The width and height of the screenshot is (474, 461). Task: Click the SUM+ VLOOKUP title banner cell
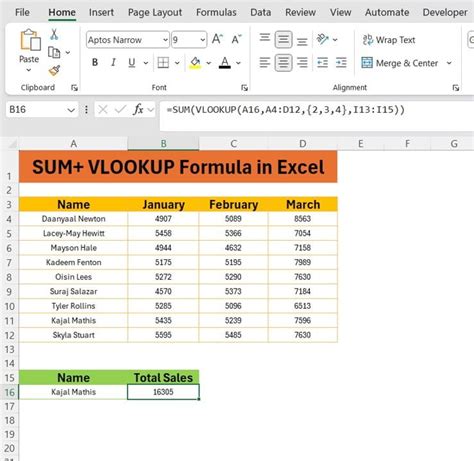(178, 167)
